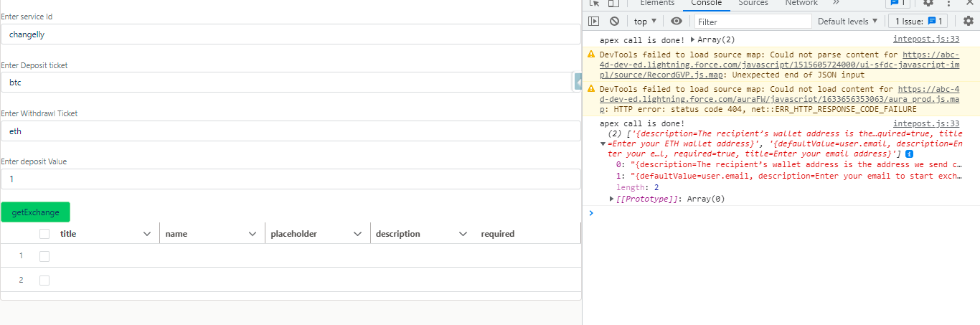The width and height of the screenshot is (980, 325).
Task: Select the checkbox for row 1
Action: pos(44,256)
